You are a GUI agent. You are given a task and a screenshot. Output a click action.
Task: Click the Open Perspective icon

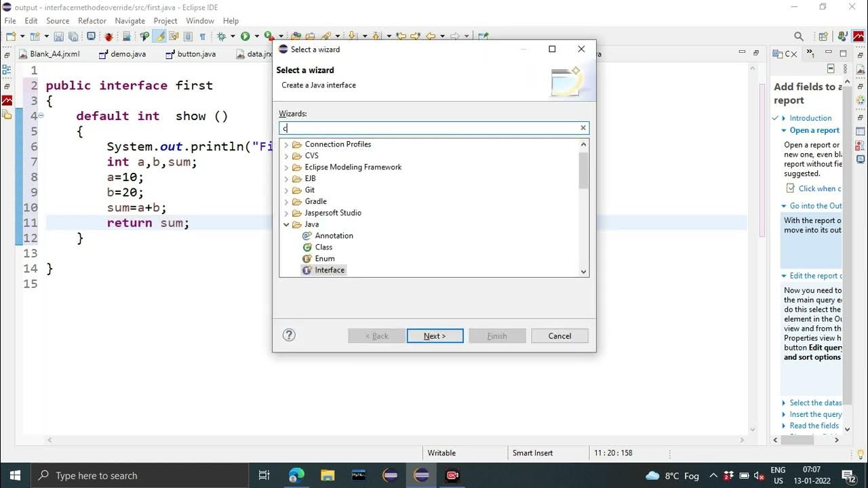pyautogui.click(x=824, y=36)
